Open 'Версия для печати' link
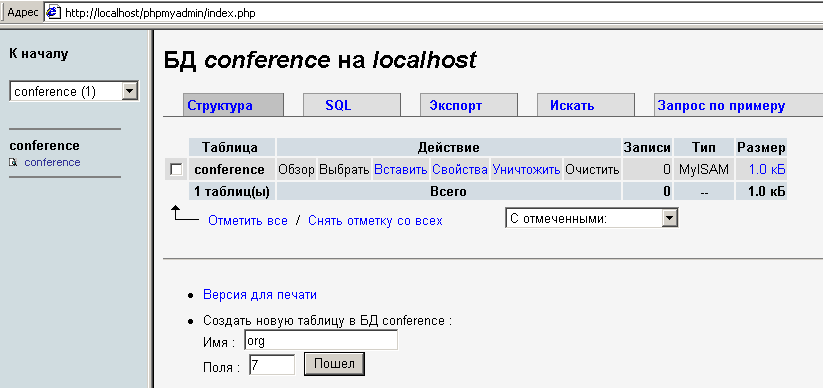 pos(260,295)
